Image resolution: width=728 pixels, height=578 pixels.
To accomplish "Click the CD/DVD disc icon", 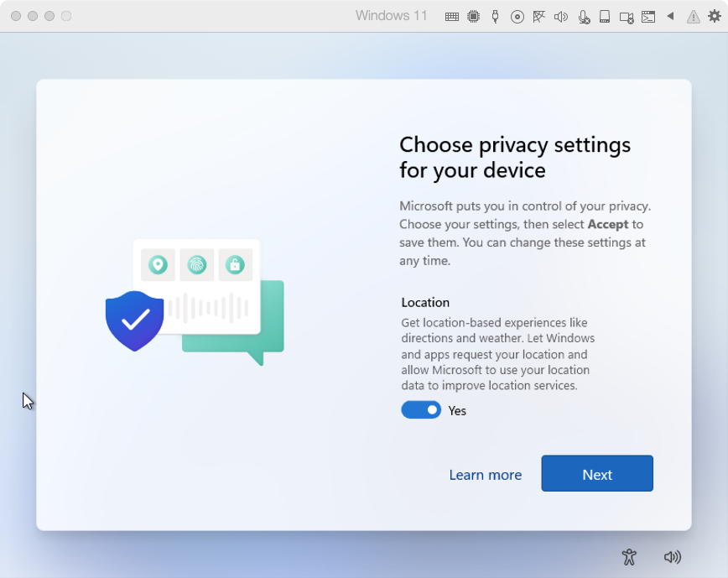I will [517, 17].
